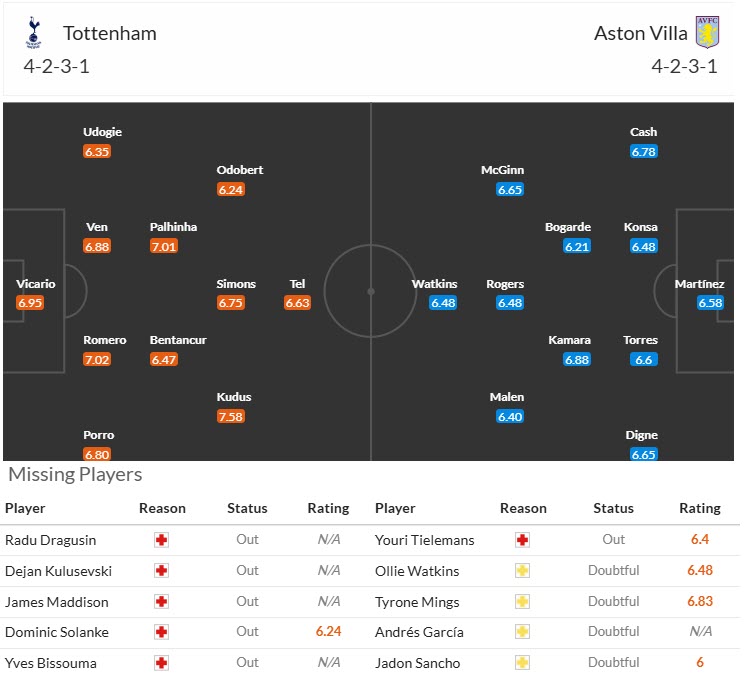Click the red injury icon for Youri Tielemans
The width and height of the screenshot is (748, 685).
522,540
